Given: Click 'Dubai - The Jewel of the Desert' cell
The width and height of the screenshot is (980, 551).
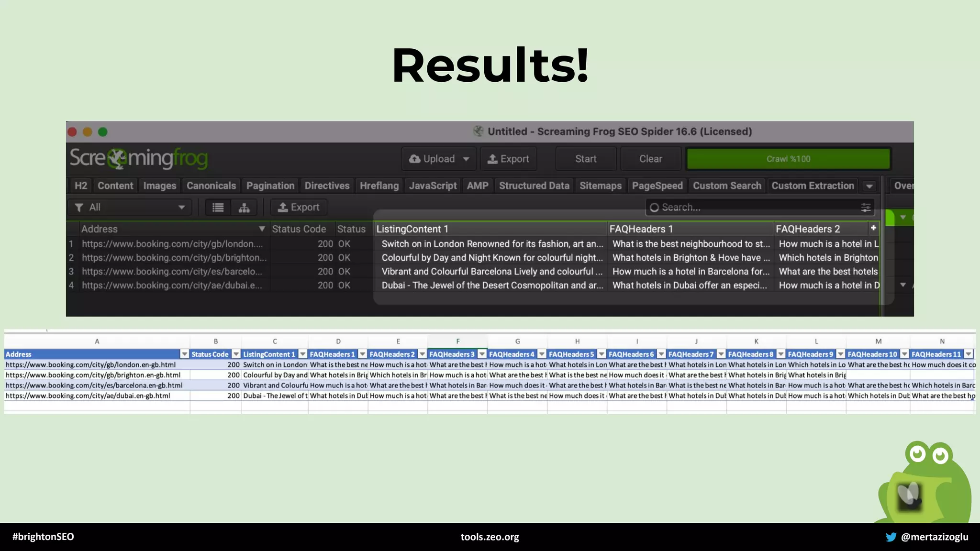Looking at the screenshot, I should [492, 286].
